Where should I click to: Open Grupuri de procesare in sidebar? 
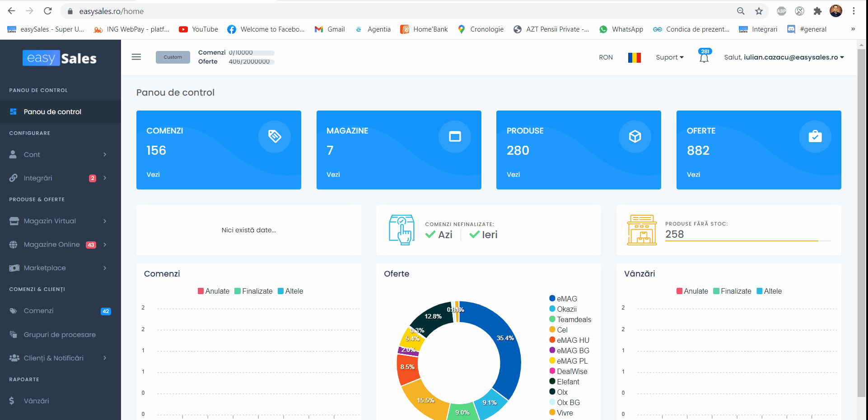pyautogui.click(x=60, y=335)
